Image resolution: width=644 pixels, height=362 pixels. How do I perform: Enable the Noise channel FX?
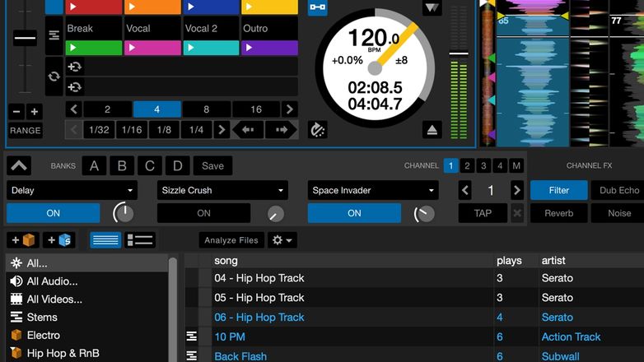[618, 213]
